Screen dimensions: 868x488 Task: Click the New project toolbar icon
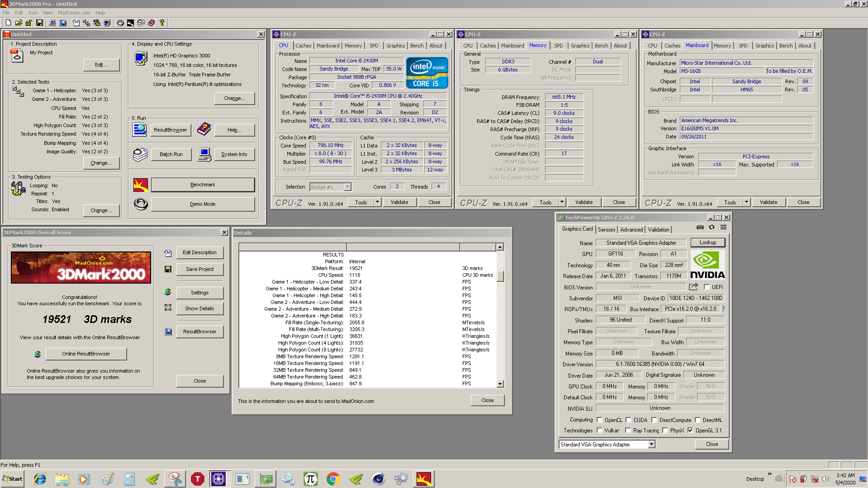[8, 23]
